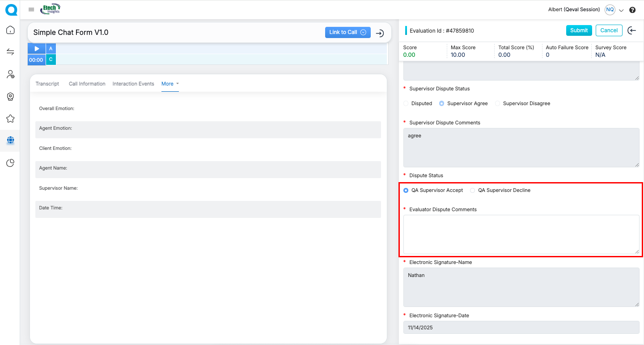Click the Cancel button
The height and width of the screenshot is (345, 644).
coord(609,30)
